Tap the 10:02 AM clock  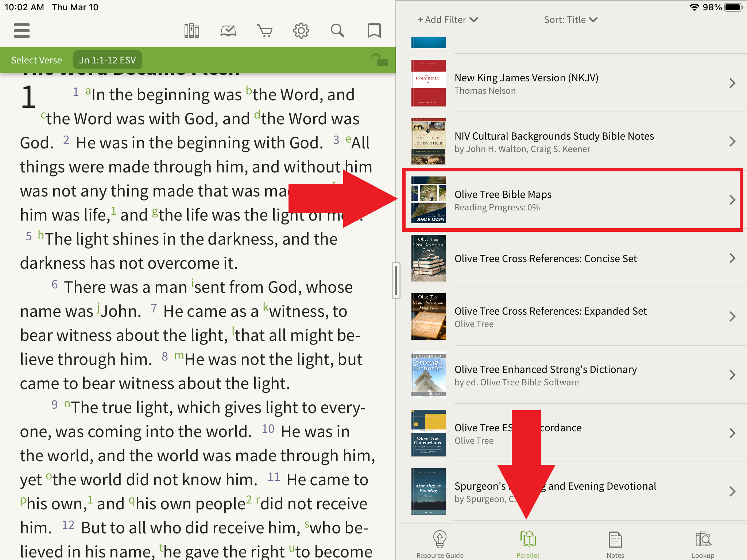[x=24, y=7]
